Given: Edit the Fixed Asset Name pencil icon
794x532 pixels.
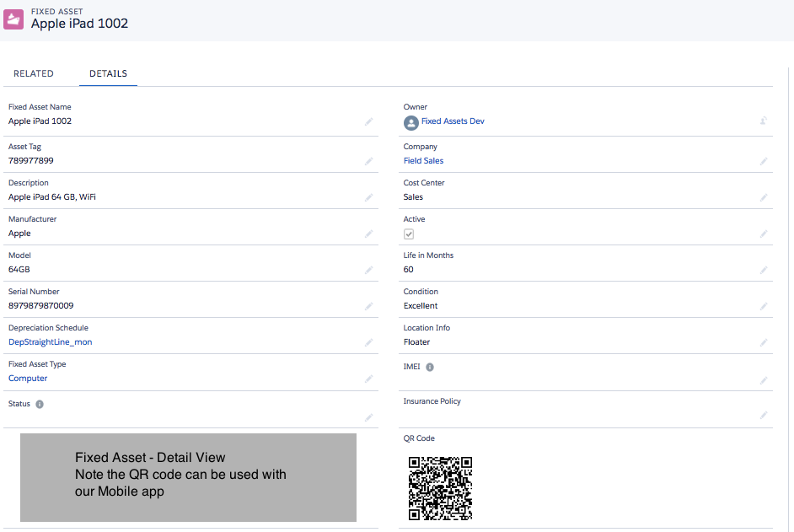Looking at the screenshot, I should [x=368, y=122].
